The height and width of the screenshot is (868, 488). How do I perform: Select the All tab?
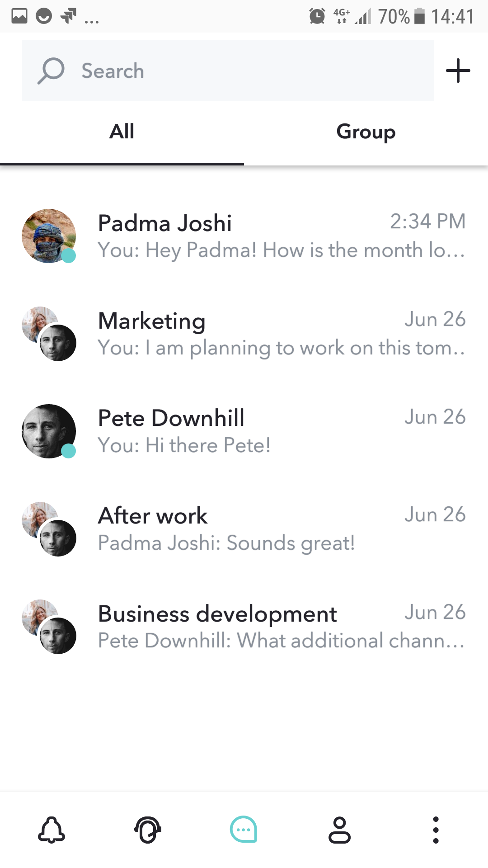click(x=122, y=132)
